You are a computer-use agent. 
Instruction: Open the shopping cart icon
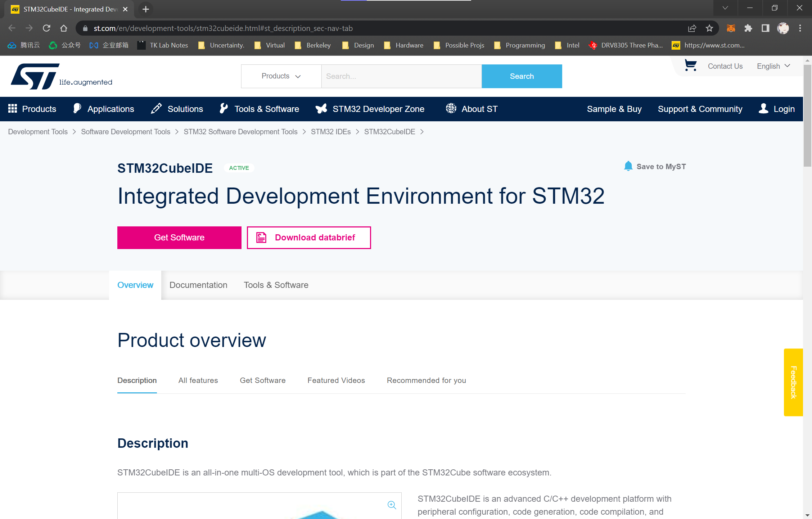[690, 66]
